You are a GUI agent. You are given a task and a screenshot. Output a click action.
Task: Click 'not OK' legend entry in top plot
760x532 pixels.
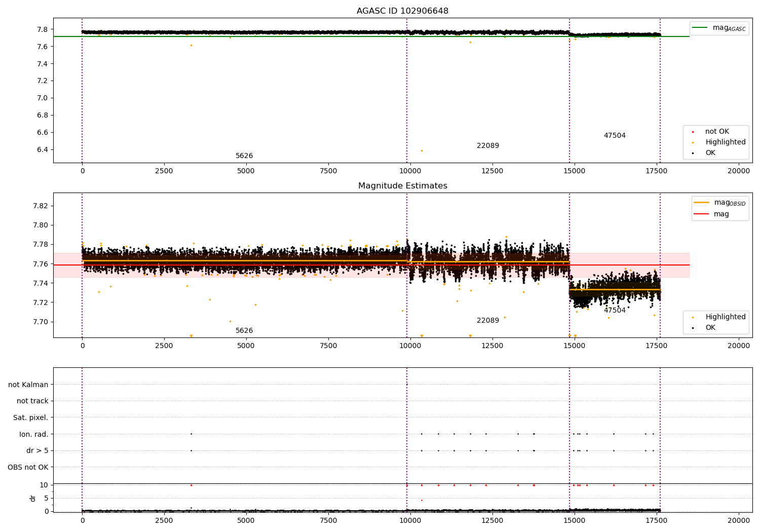717,132
